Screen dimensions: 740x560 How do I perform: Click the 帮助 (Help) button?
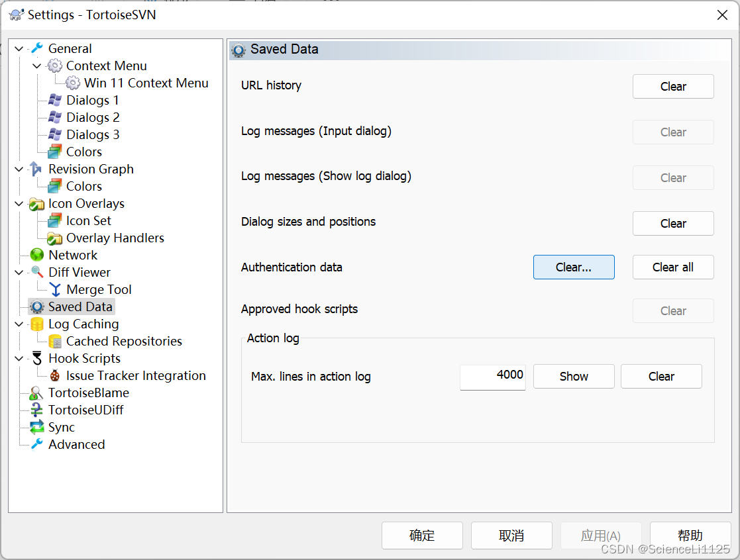tap(690, 536)
